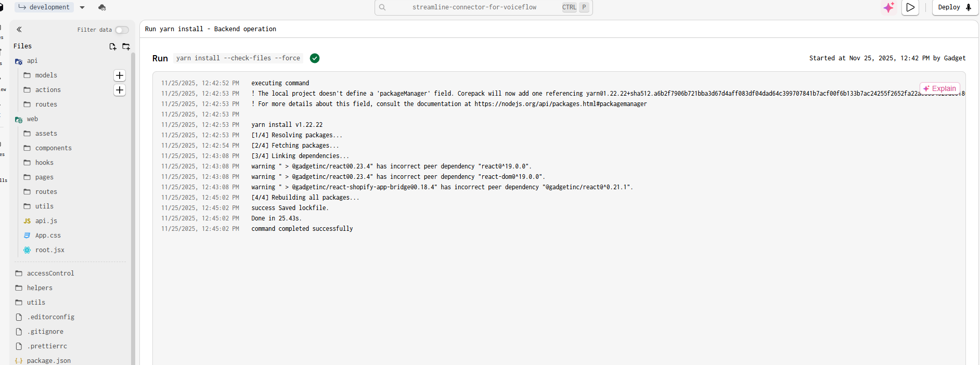Viewport: 980px width, 365px height.
Task: Click the dropdown arrow next to development
Action: [82, 7]
